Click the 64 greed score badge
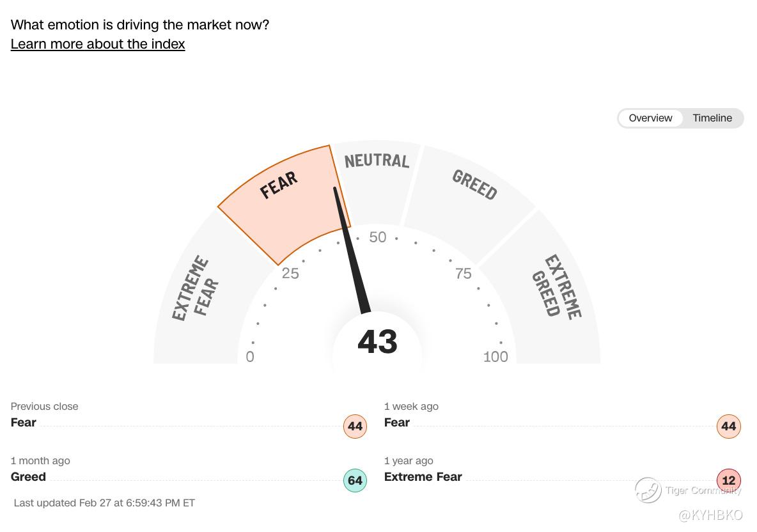This screenshot has height=532, width=757. (355, 481)
